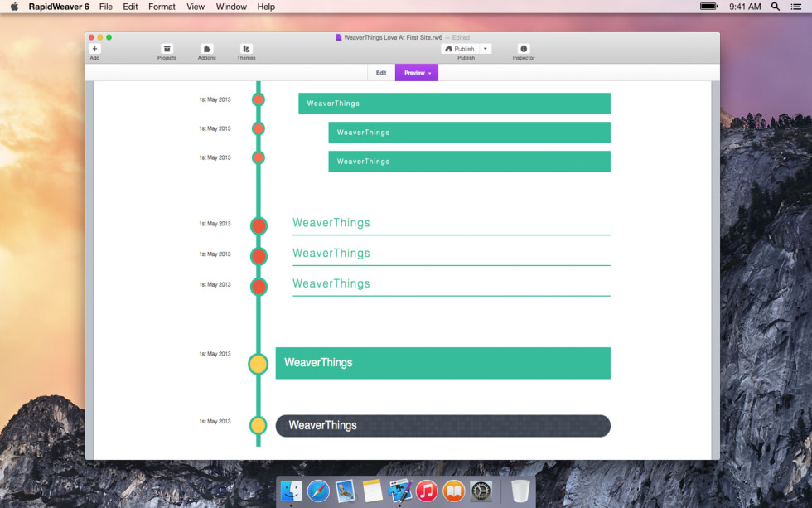Click the second green WeaverThings bar
812x508 pixels.
point(469,133)
